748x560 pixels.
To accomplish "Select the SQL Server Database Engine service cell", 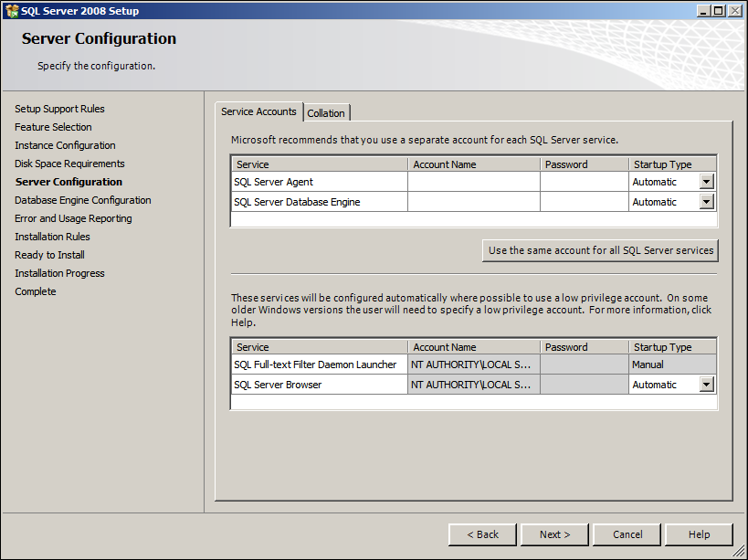I will tap(320, 202).
